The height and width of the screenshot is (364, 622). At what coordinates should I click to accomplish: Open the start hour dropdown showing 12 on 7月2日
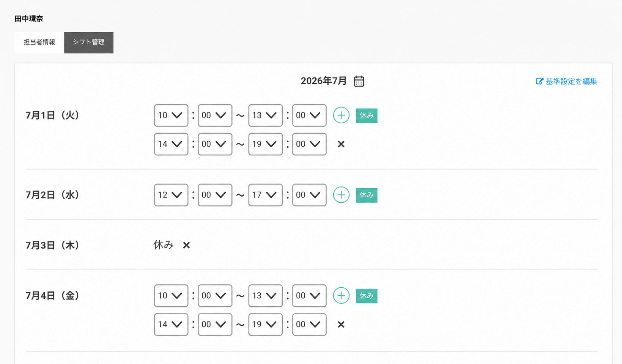click(x=171, y=195)
